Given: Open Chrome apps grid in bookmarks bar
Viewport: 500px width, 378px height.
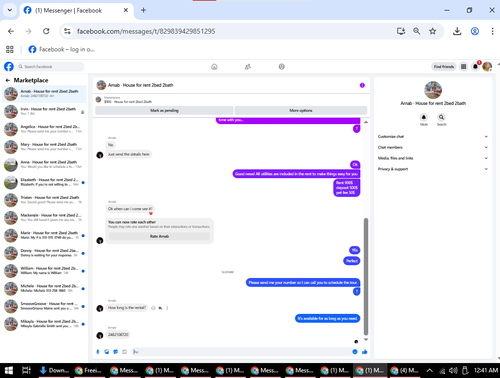Looking at the screenshot, I should 10,49.
